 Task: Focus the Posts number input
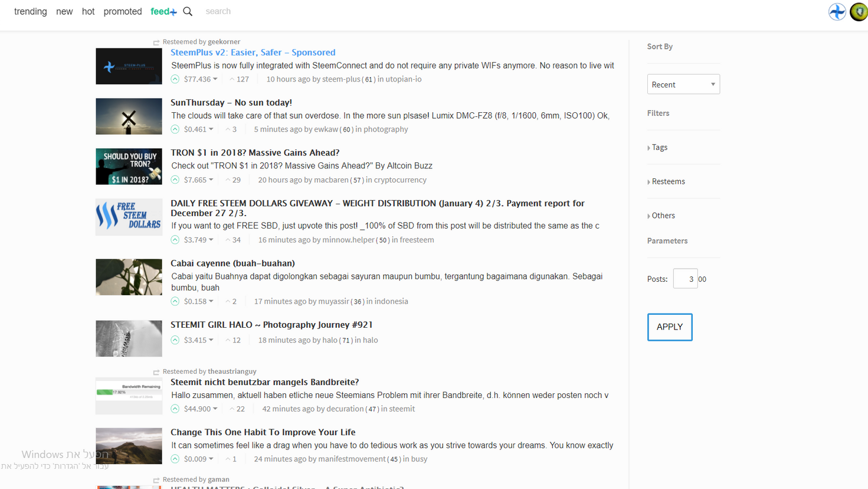(x=685, y=279)
